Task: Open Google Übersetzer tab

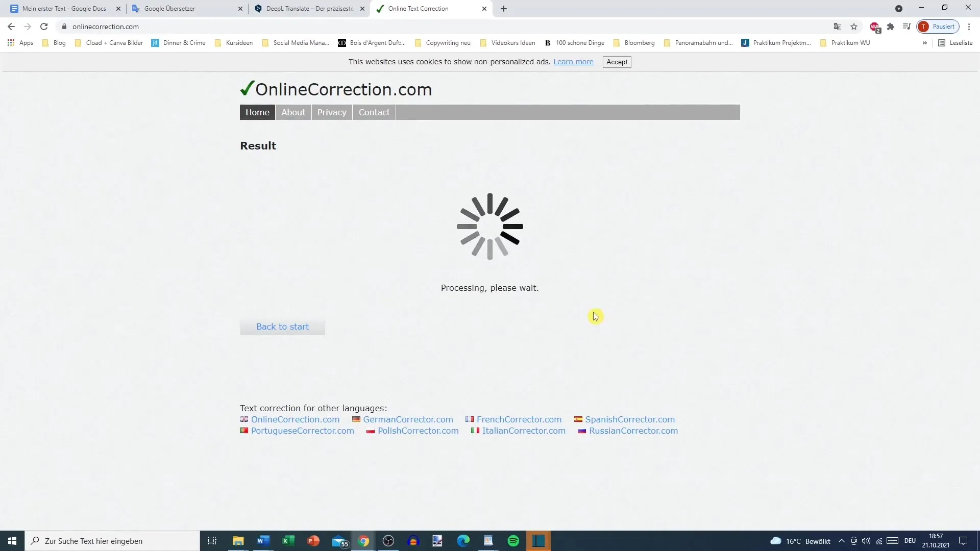Action: click(169, 8)
